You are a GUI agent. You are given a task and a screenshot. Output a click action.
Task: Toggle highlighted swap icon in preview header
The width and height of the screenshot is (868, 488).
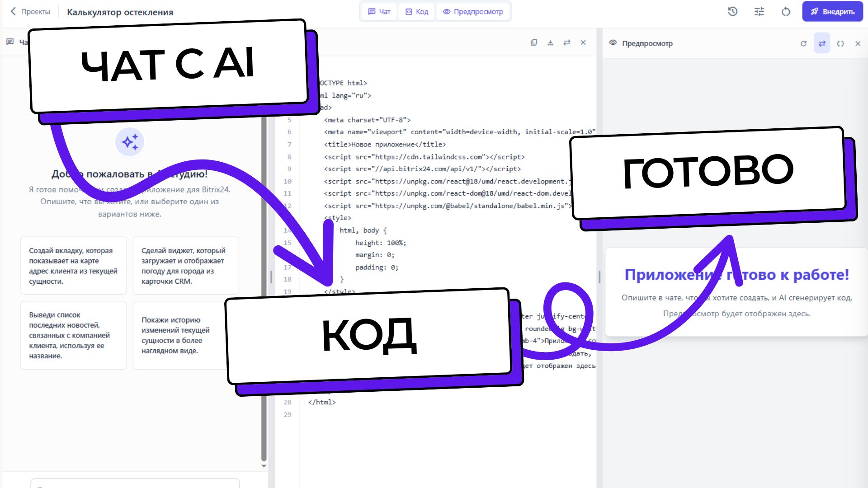coord(822,43)
